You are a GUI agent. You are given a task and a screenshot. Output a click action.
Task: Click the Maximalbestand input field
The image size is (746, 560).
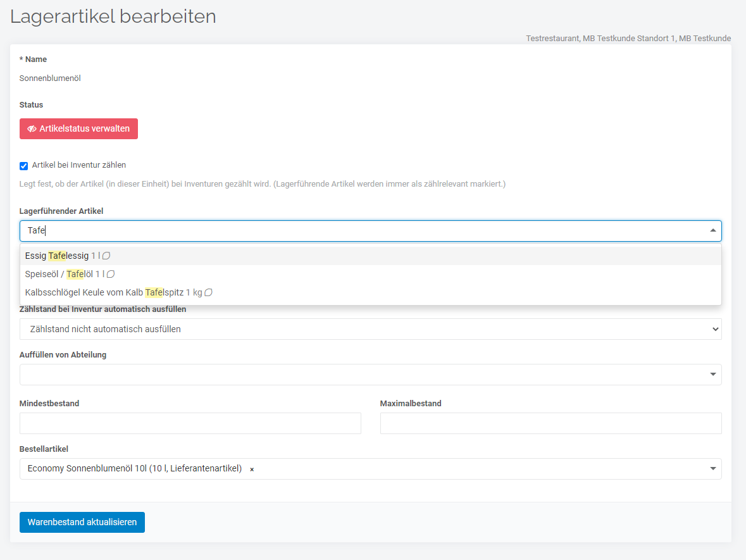click(551, 423)
